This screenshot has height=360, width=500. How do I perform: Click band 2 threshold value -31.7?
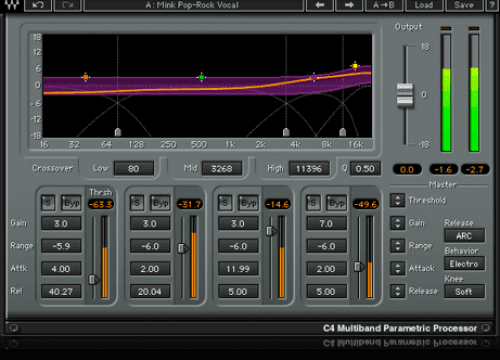189,204
